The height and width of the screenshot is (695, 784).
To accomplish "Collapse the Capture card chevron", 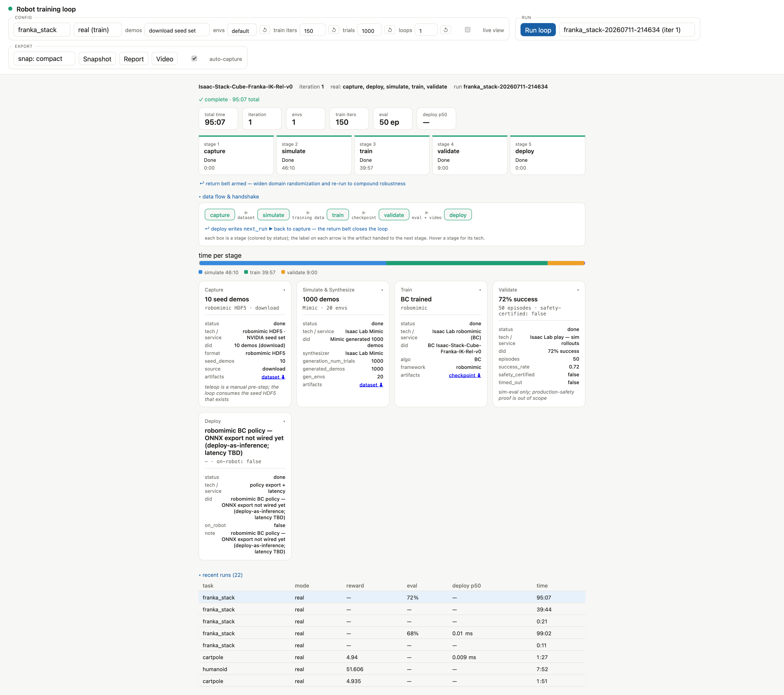I will (284, 290).
